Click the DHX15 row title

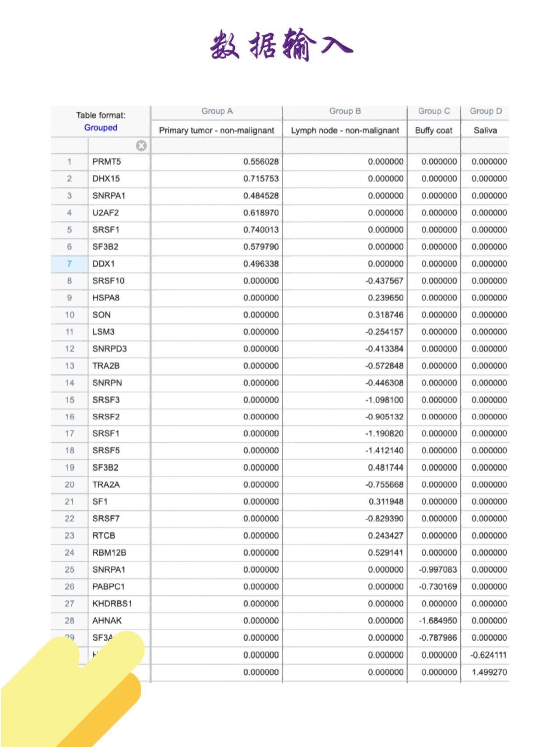(106, 179)
